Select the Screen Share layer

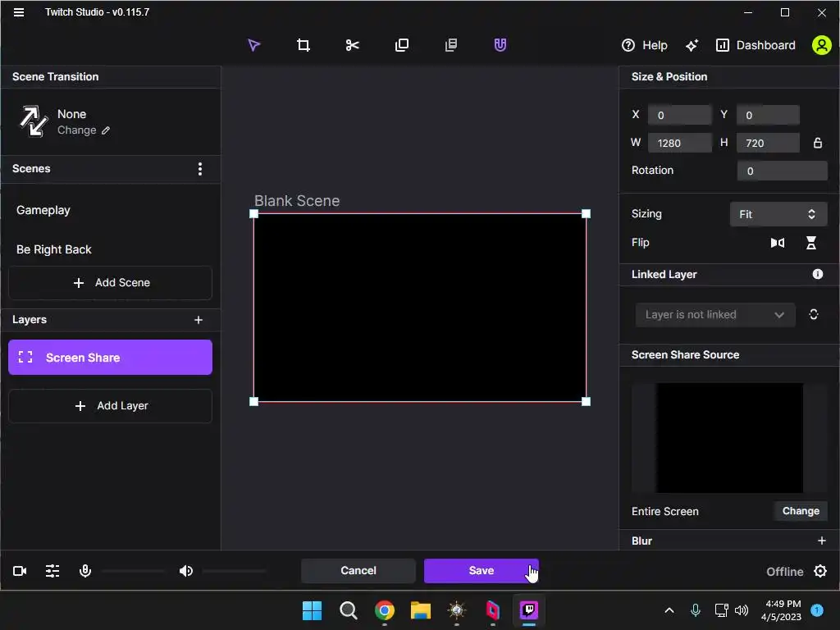click(111, 358)
